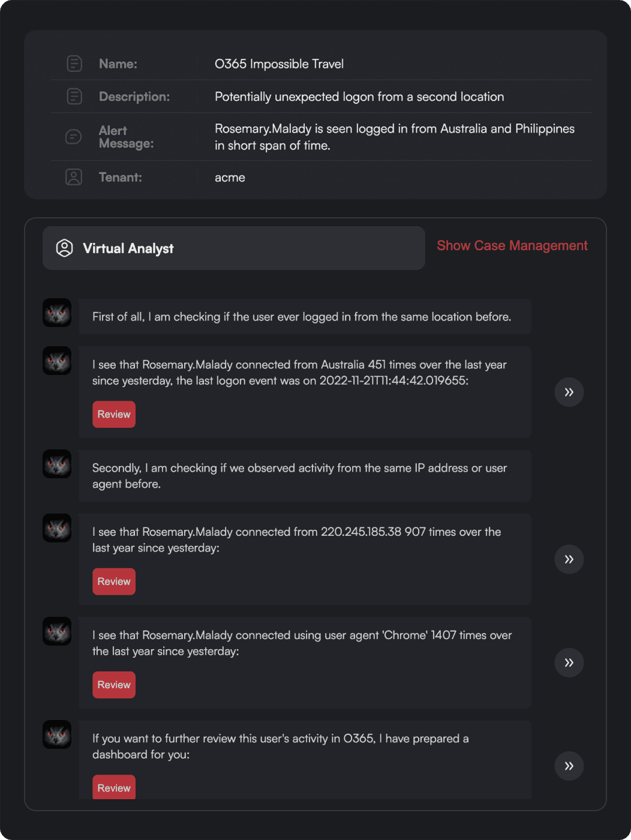Click the acme tenant value text
Image resolution: width=631 pixels, height=840 pixels.
pos(230,177)
